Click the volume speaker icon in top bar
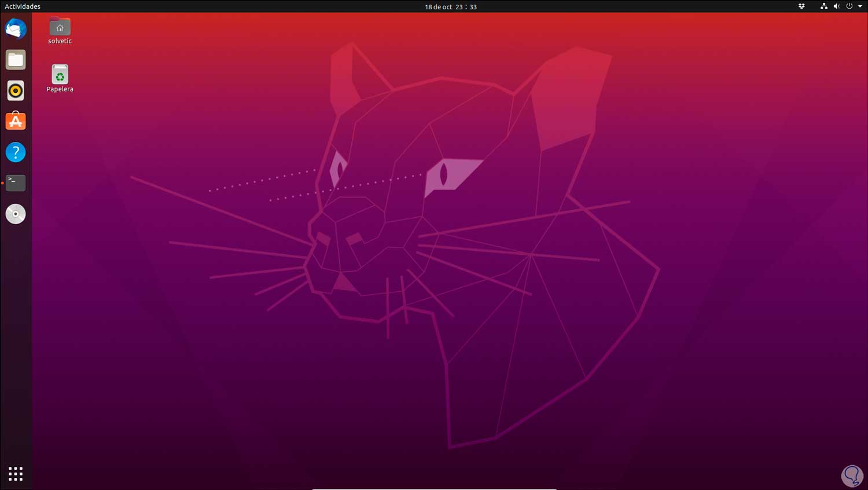This screenshot has height=490, width=868. pyautogui.click(x=837, y=6)
